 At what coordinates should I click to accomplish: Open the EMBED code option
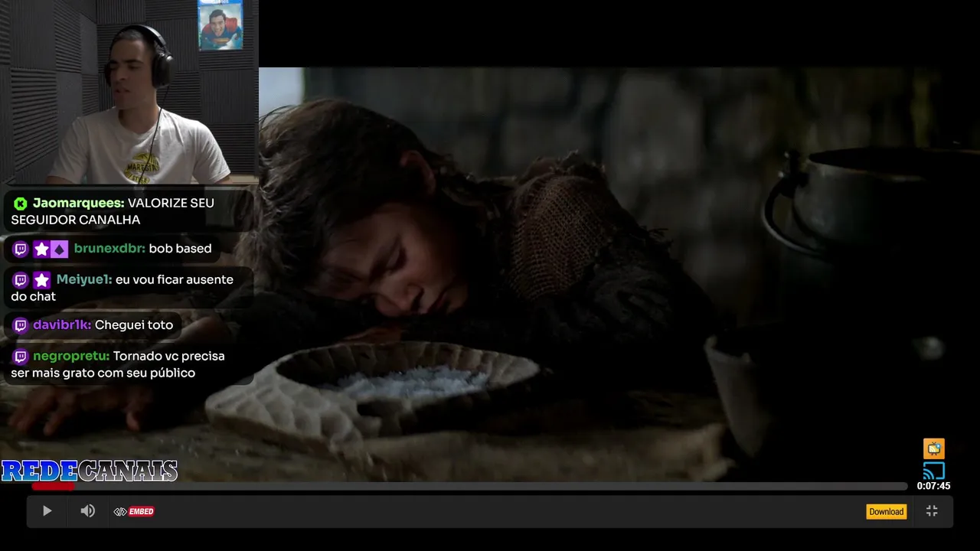[x=134, y=511]
